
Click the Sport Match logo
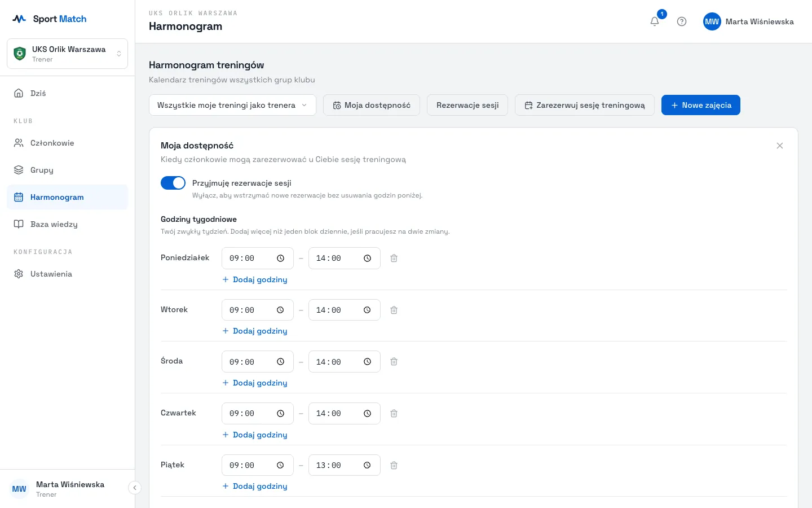tap(50, 19)
